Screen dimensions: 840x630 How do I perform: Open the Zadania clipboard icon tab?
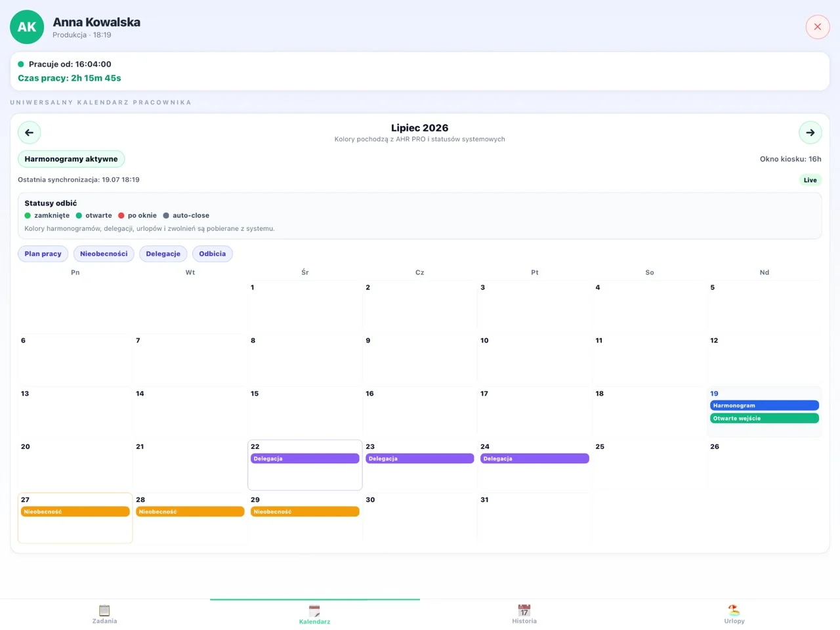104,610
